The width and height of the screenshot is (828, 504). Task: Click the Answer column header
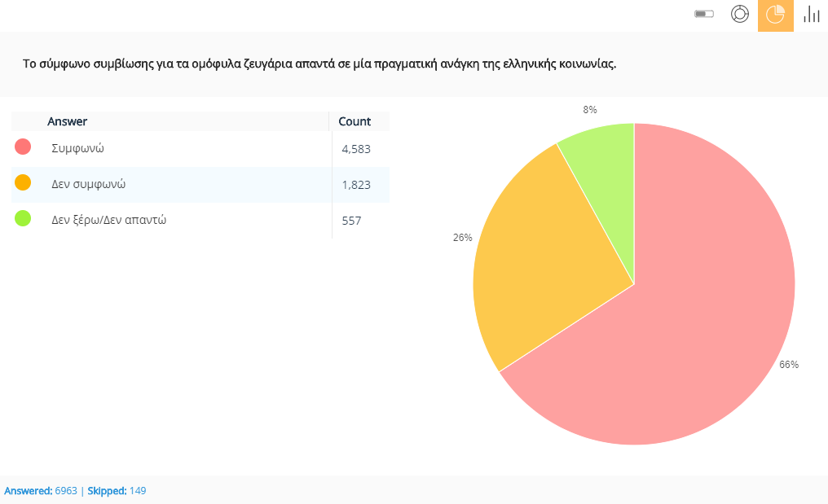tap(68, 121)
